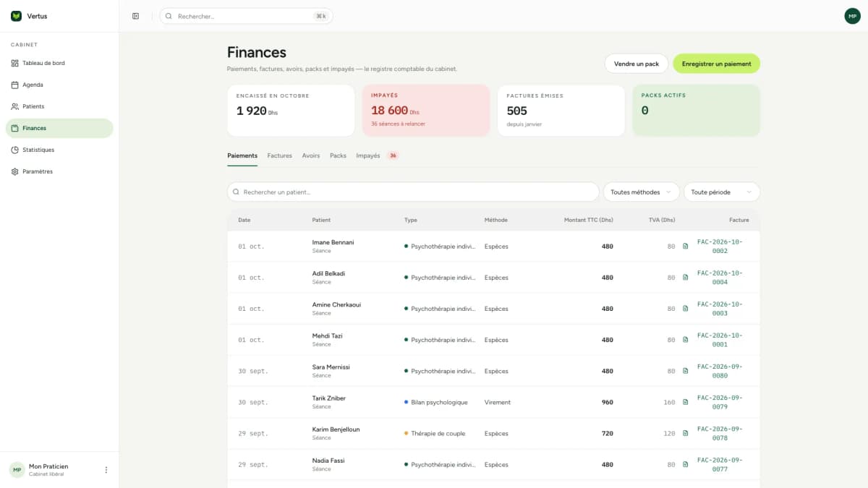Click the Impayés summary card
Viewport: 868px width, 488px height.
426,111
